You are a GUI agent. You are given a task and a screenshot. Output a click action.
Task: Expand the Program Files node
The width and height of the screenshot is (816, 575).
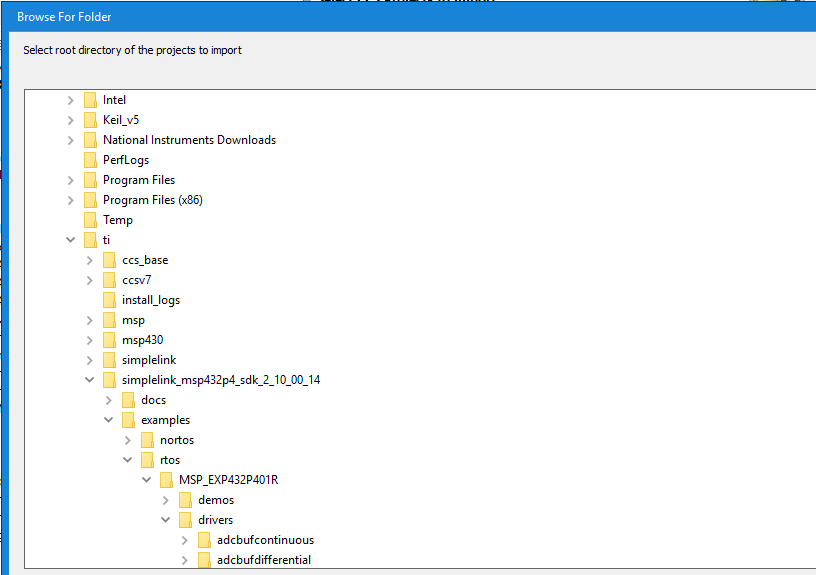[71, 180]
